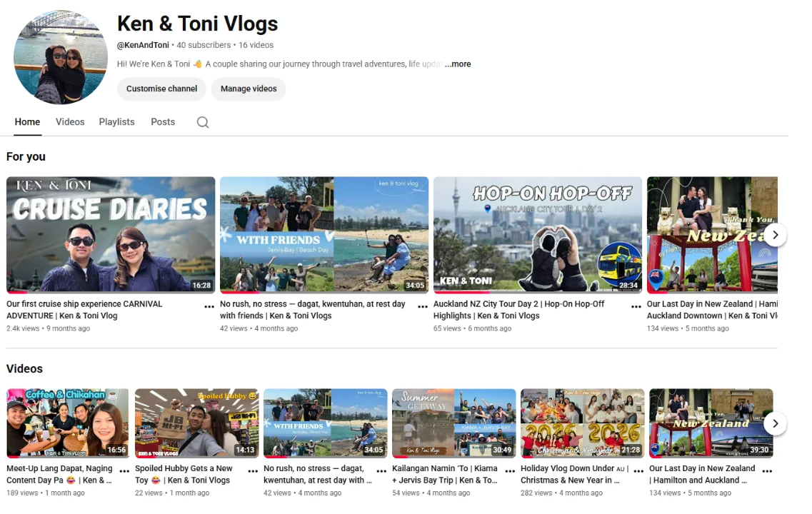Open options menu for Holiday Vlog Down Under

coord(638,471)
